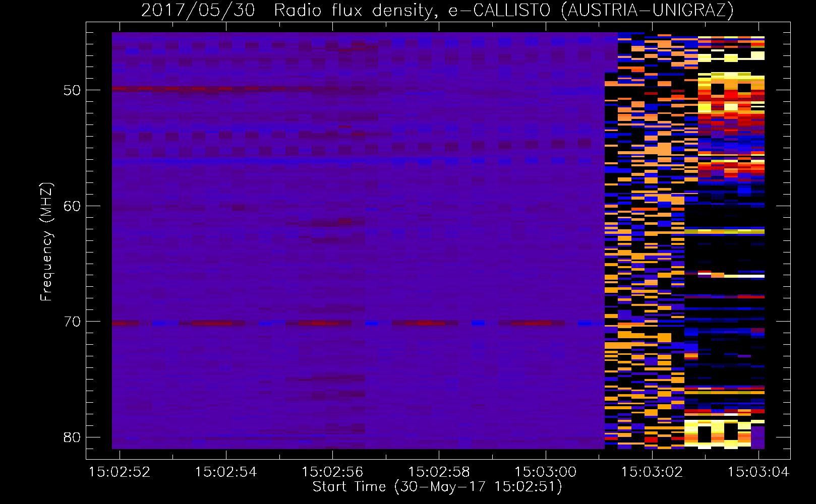Click the time tick label '15:03:02'
This screenshot has height=504, width=816.
click(652, 472)
